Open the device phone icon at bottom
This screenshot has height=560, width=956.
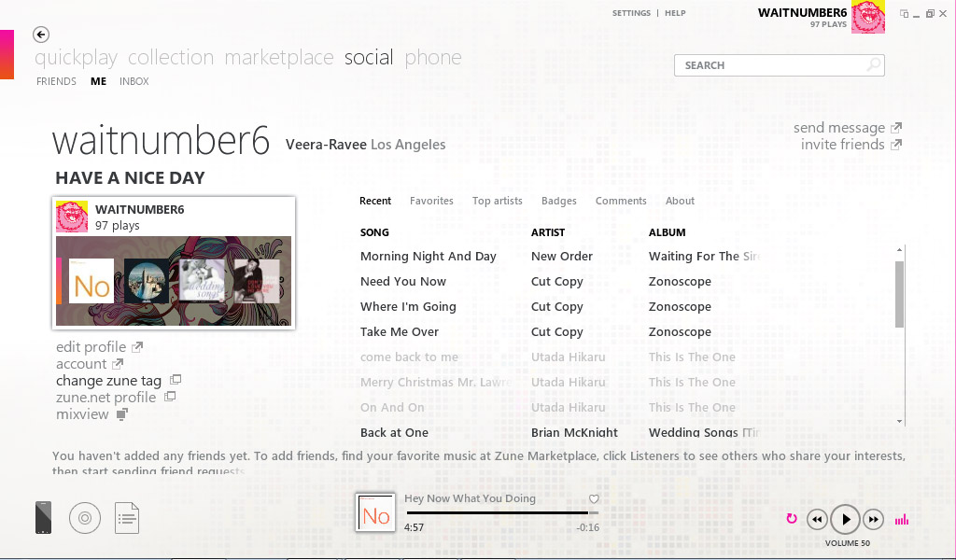click(x=43, y=517)
